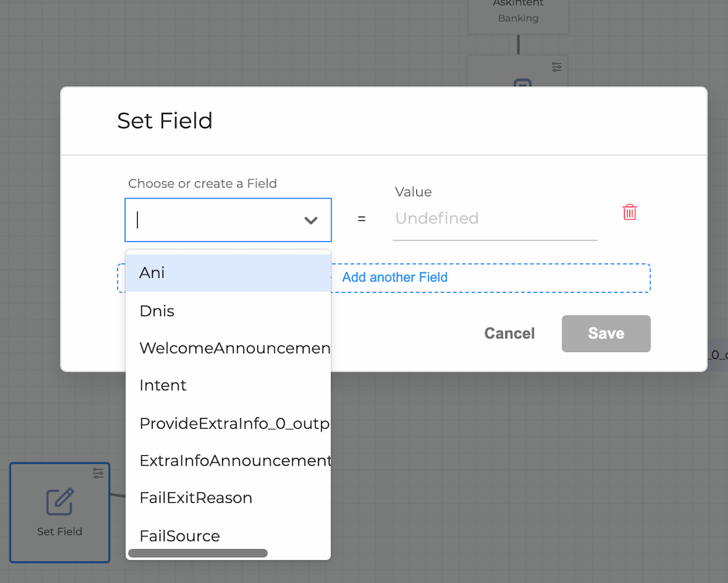The height and width of the screenshot is (583, 728).
Task: Collapse the field dropdown using its chevron arrow
Action: coord(311,220)
